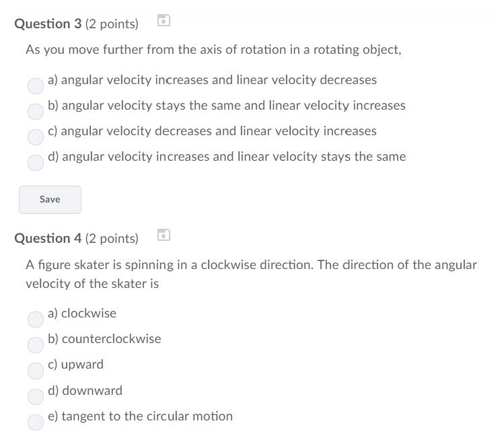Choose the counterclockwise radio button

click(35, 344)
